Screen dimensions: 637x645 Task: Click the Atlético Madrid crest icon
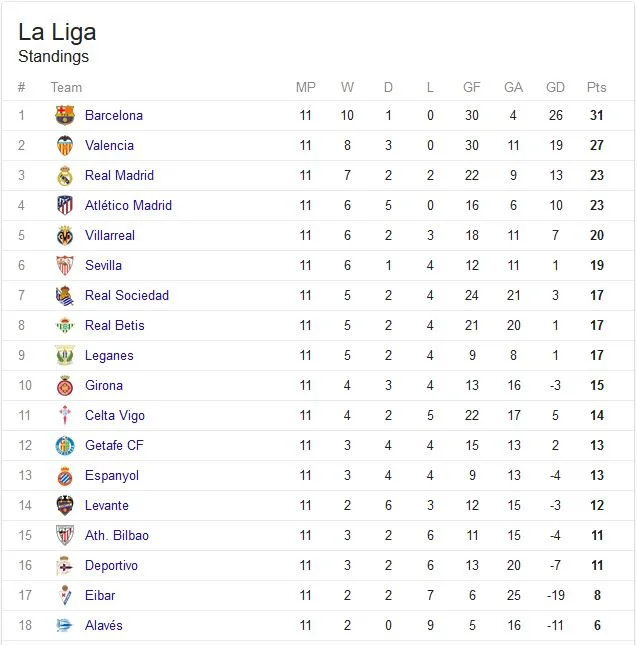pyautogui.click(x=65, y=205)
